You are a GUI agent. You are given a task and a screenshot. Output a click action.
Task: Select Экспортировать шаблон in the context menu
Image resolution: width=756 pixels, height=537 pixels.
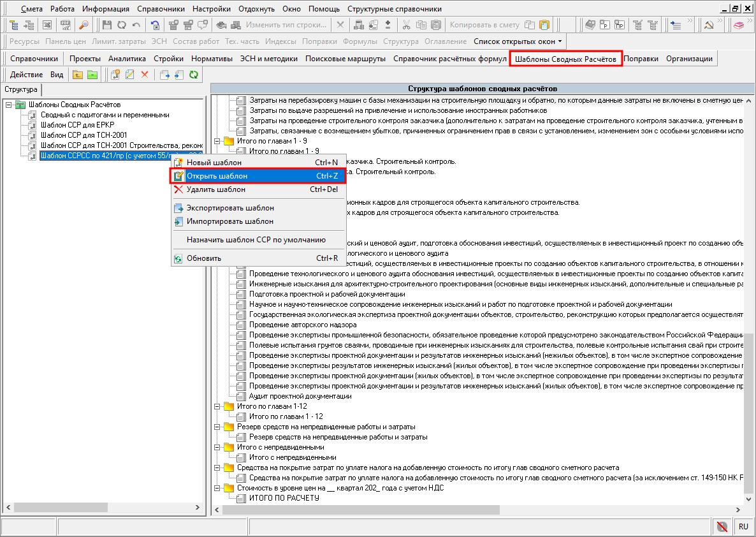pyautogui.click(x=230, y=208)
